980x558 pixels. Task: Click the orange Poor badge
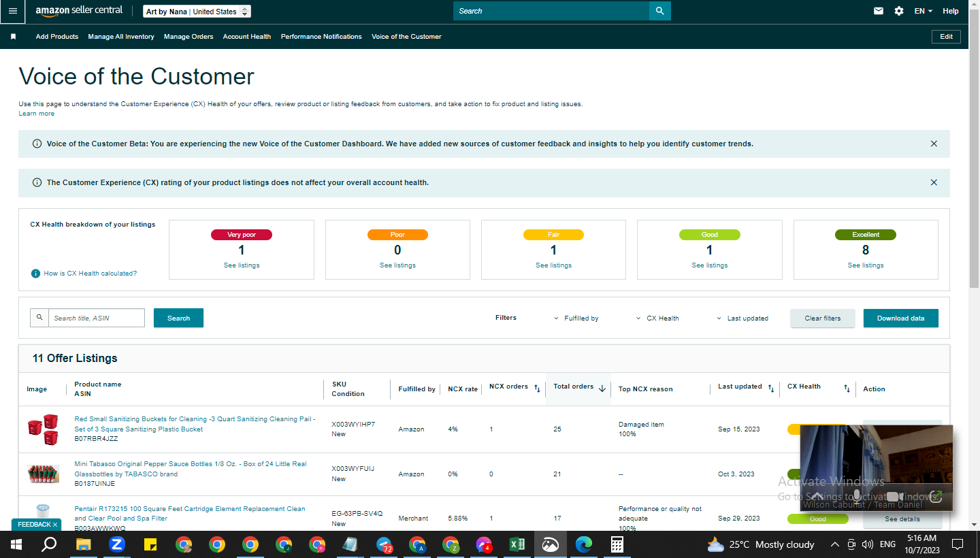pos(397,235)
